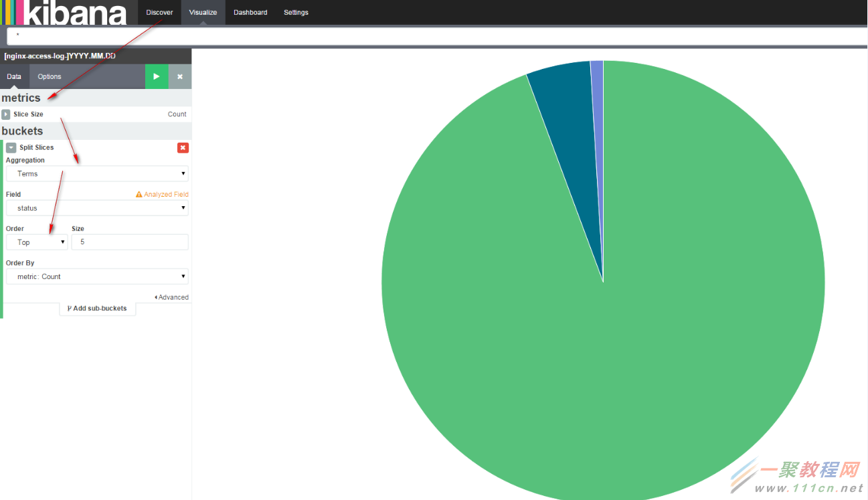Click the buckets section heading
Screen dimensions: 868x500
coord(22,131)
